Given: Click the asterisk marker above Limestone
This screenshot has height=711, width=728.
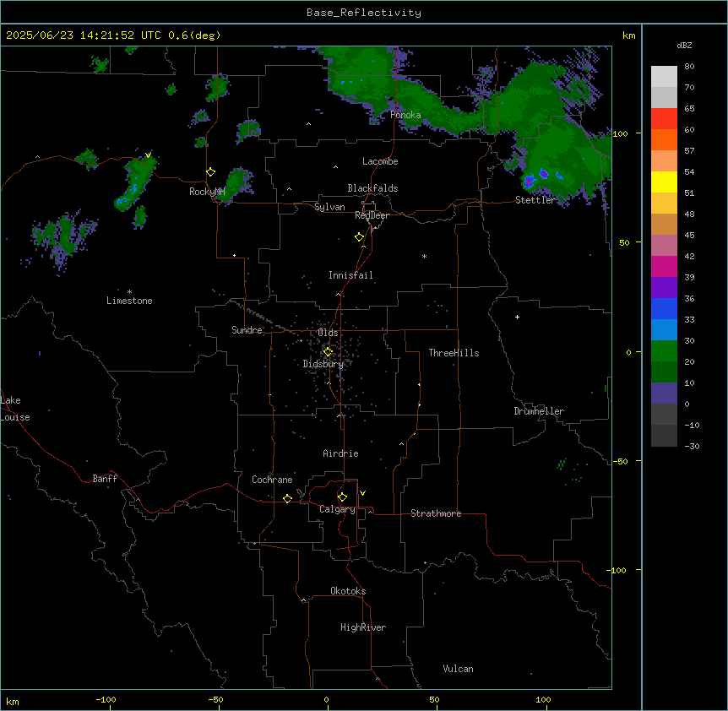Looking at the screenshot, I should (x=129, y=292).
